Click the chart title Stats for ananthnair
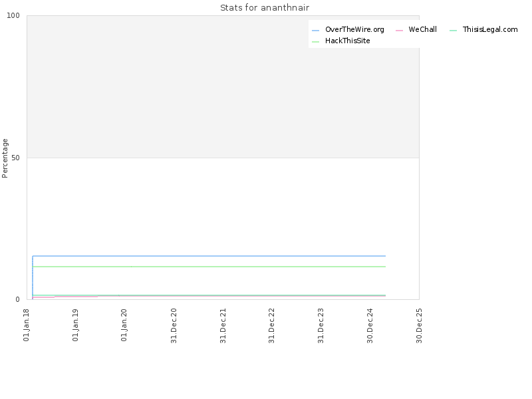Viewport: 532px width, 399px height. 265,8
